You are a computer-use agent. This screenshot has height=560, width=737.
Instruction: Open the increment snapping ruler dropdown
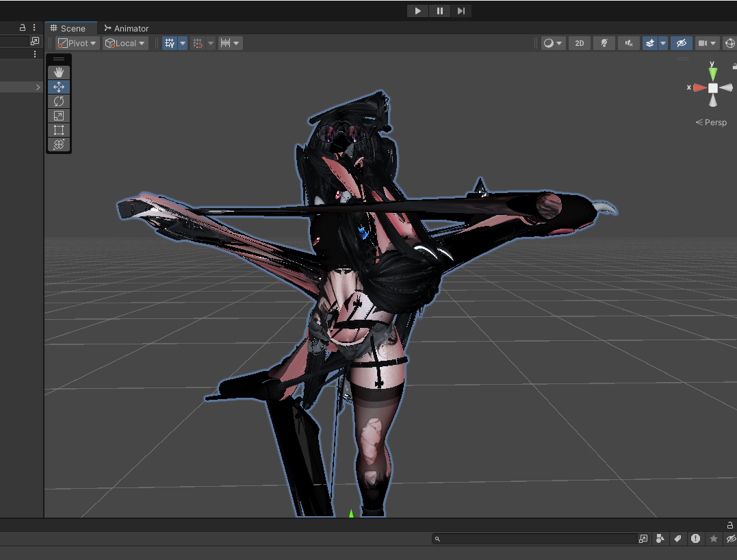pos(231,43)
